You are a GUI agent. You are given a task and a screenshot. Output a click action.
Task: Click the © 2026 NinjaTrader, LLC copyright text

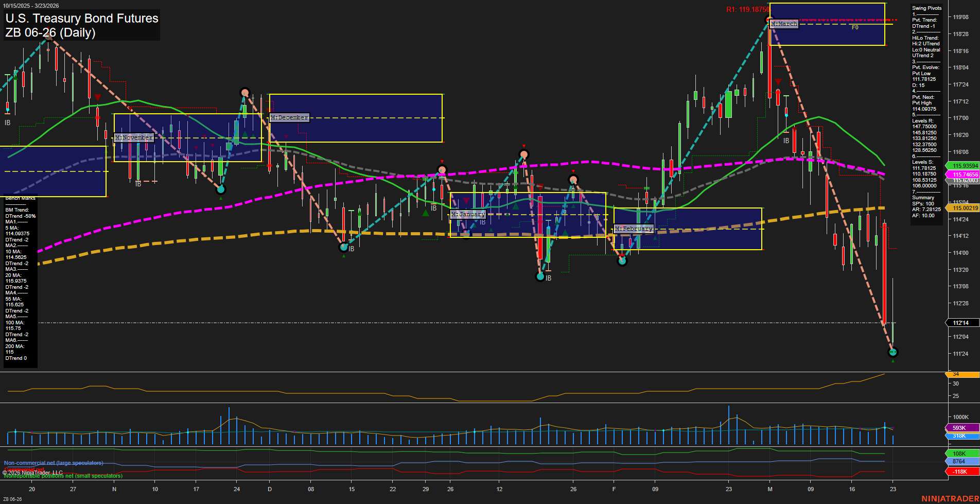33,472
